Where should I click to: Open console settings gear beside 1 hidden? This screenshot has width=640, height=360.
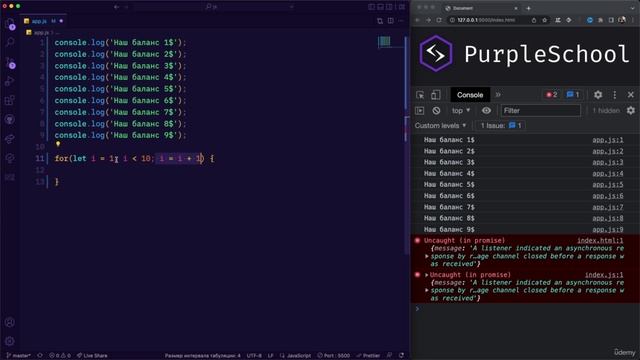(631, 111)
